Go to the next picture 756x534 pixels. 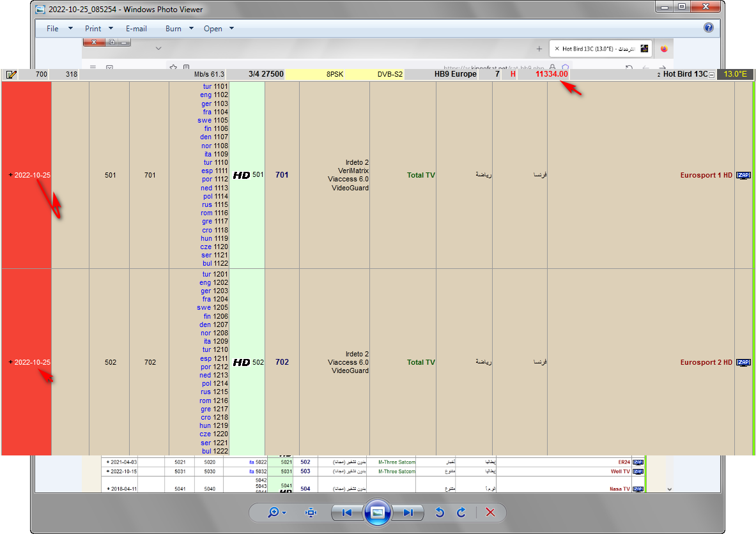coord(408,512)
